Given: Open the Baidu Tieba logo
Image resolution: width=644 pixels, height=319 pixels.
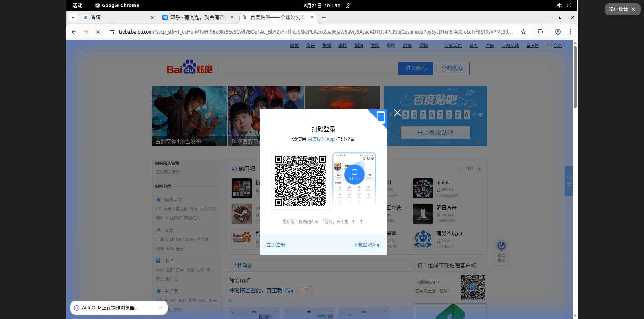Looking at the screenshot, I should [x=190, y=67].
